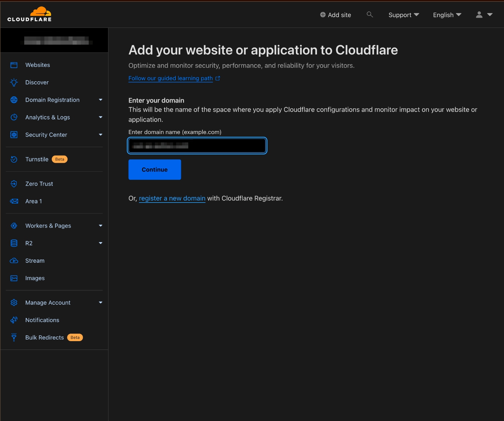504x421 pixels.
Task: Follow the guided learning path link
Action: pos(171,78)
